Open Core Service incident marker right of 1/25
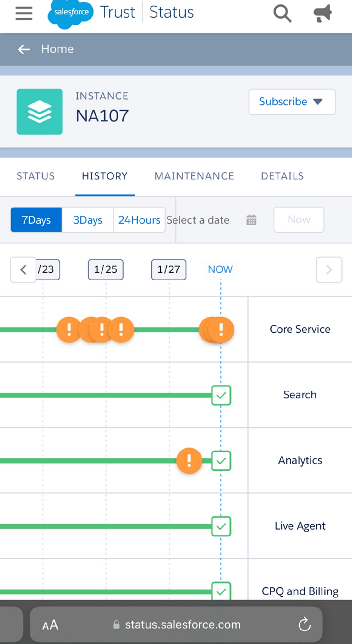This screenshot has height=644, width=352. point(121,330)
